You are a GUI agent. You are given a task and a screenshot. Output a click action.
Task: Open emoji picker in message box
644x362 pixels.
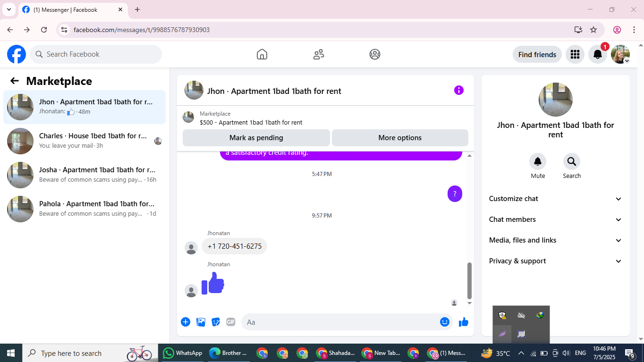pyautogui.click(x=445, y=322)
